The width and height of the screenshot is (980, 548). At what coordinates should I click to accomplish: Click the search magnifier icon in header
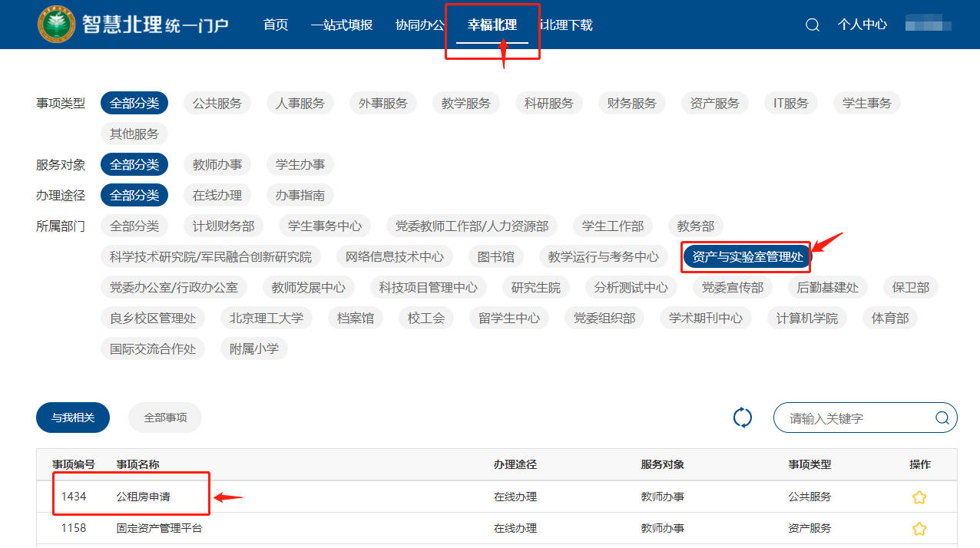pos(812,25)
